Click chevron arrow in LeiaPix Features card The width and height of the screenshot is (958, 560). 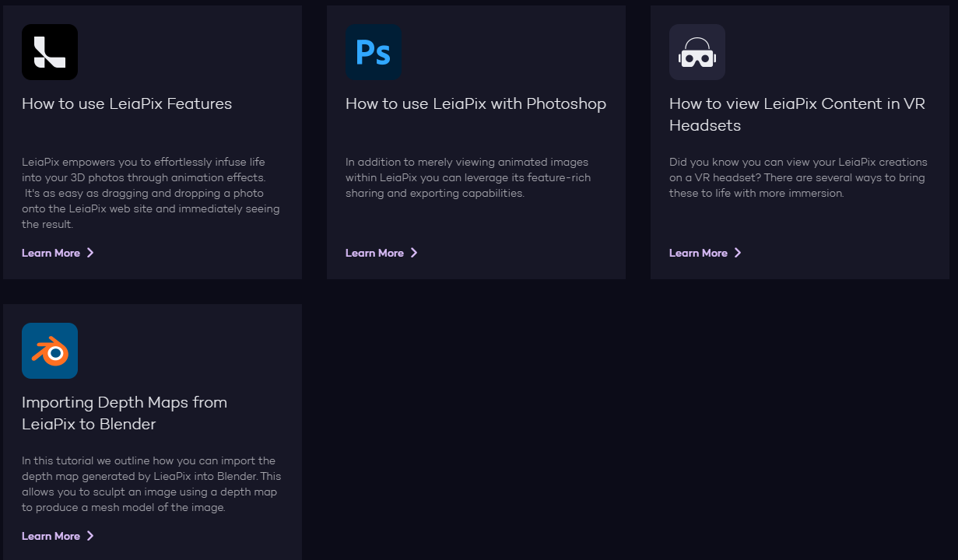[x=90, y=253]
